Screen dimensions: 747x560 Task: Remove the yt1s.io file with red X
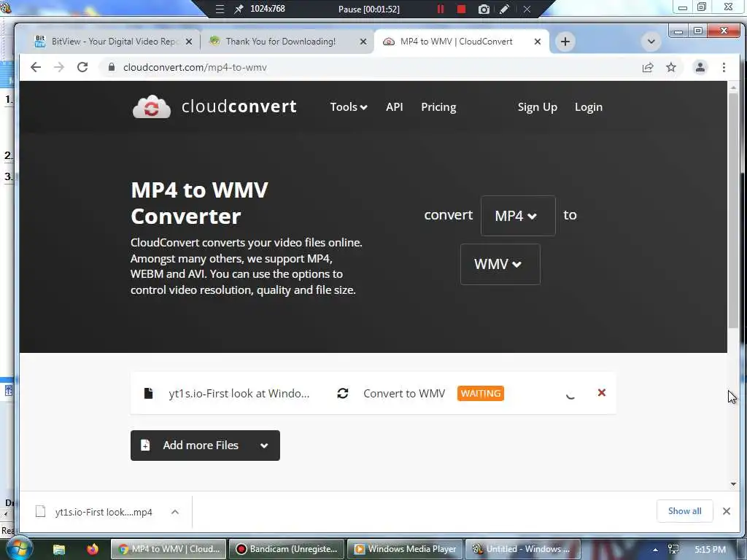(602, 392)
